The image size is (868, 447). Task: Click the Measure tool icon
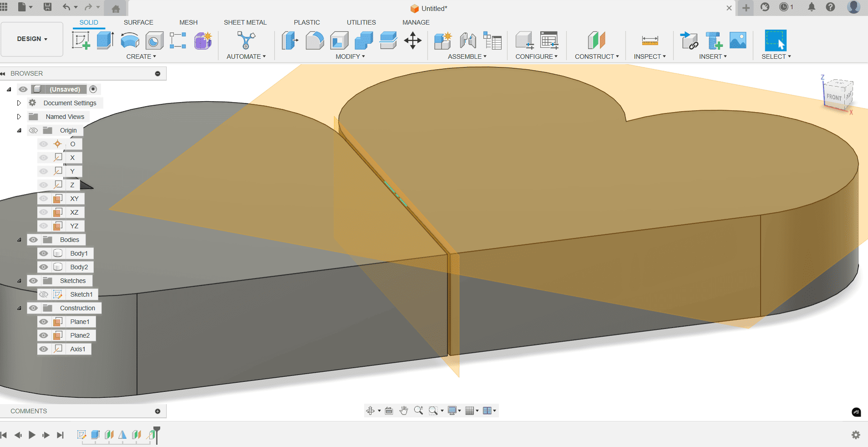pos(650,41)
